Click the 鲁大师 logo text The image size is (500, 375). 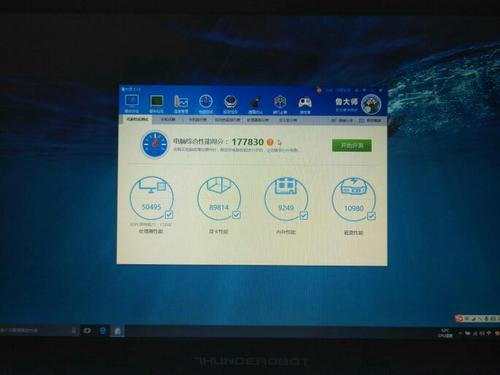(346, 102)
